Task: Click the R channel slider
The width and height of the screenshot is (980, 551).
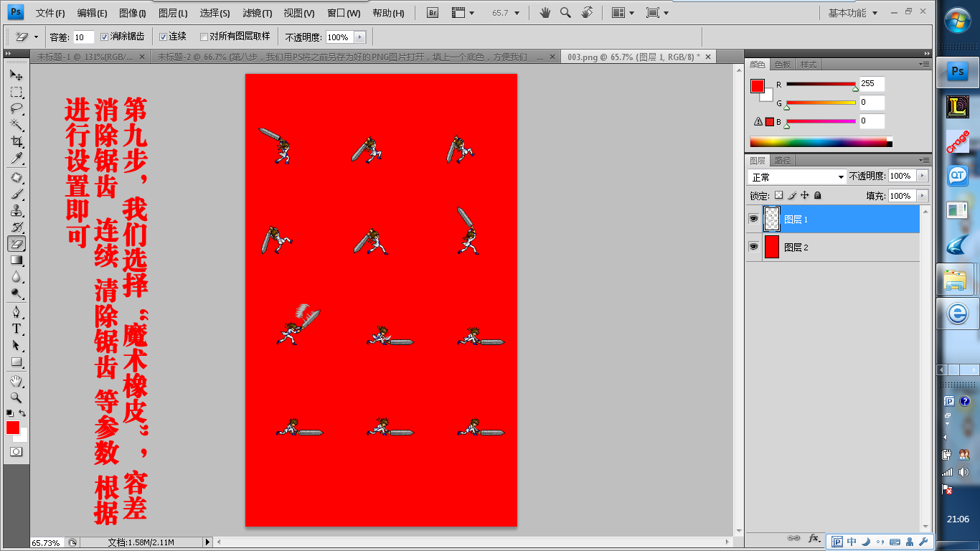Action: 821,84
